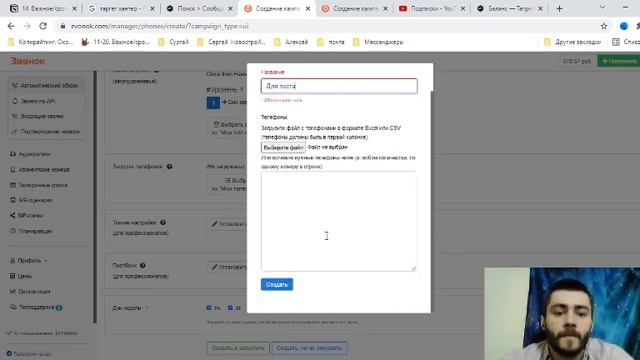
Task: Click the page's left vertical scrollbar
Action: (95, 197)
